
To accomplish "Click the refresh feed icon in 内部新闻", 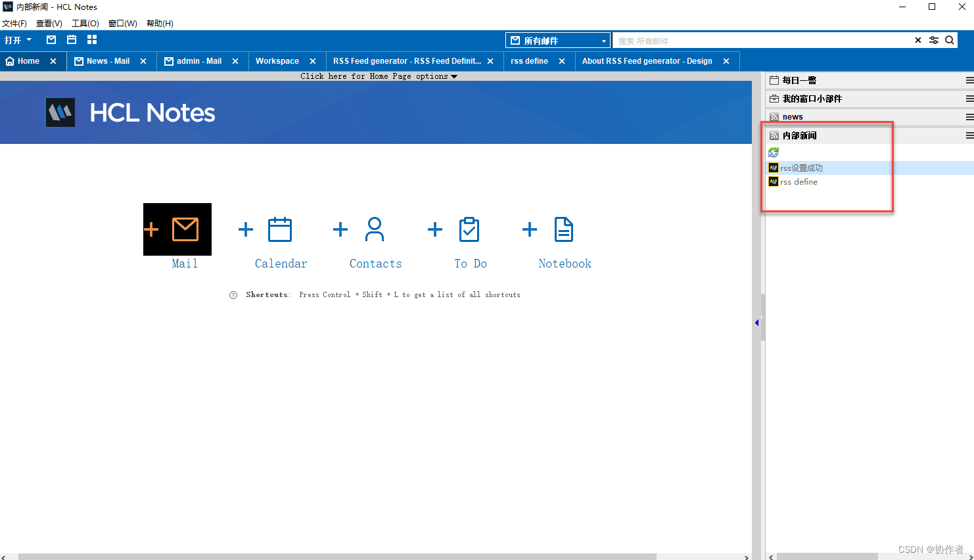I will pyautogui.click(x=774, y=152).
